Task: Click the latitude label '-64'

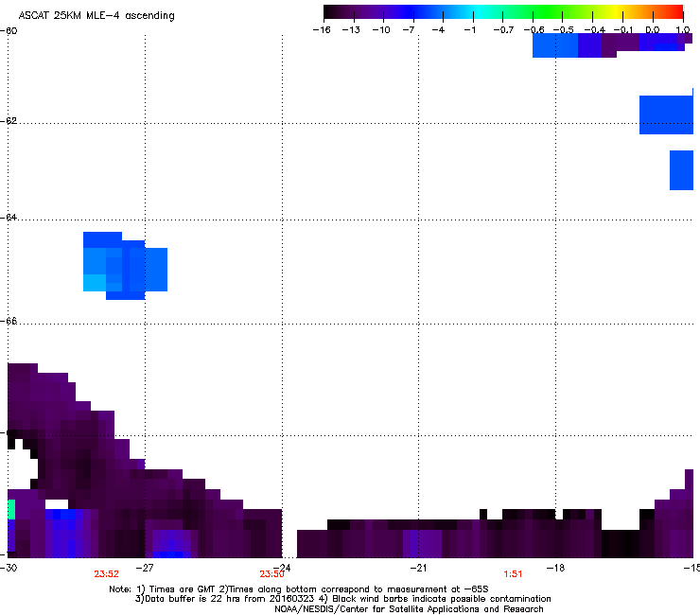Action: [9, 218]
